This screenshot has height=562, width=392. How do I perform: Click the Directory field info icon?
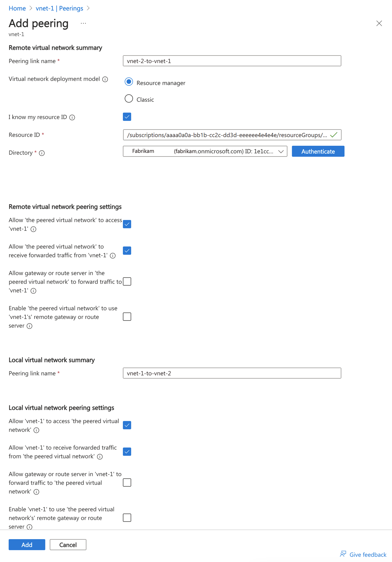click(42, 153)
